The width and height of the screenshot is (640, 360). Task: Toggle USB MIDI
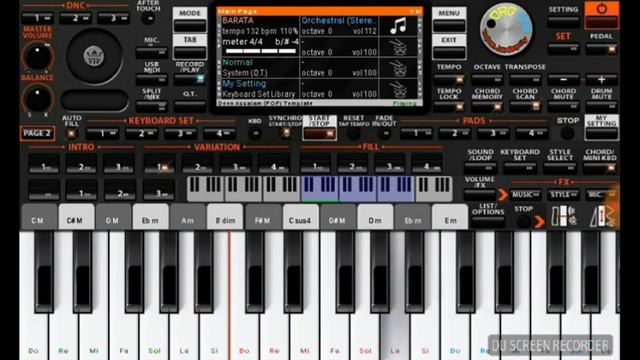(x=151, y=79)
